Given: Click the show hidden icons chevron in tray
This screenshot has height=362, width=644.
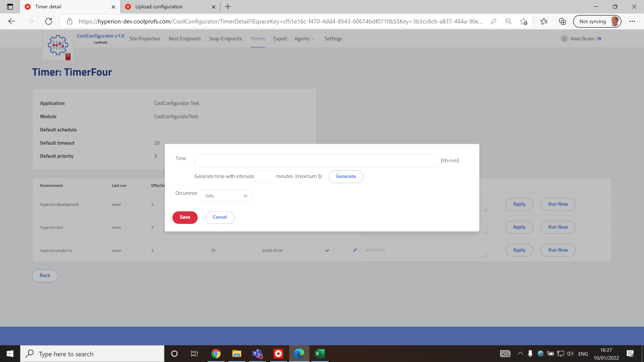Looking at the screenshot, I should click(520, 353).
